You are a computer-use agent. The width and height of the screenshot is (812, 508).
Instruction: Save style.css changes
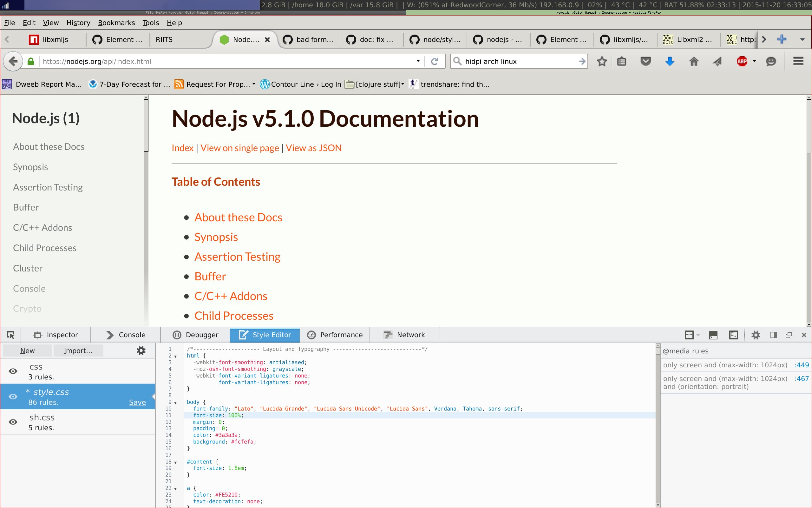point(138,403)
